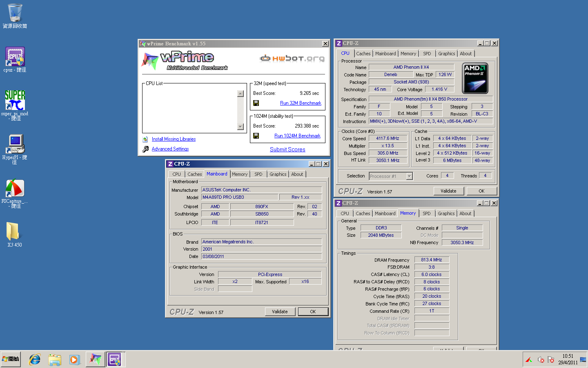Click the AMD Phenom II X4 name field
Image resolution: width=588 pixels, height=368 pixels.
point(411,67)
